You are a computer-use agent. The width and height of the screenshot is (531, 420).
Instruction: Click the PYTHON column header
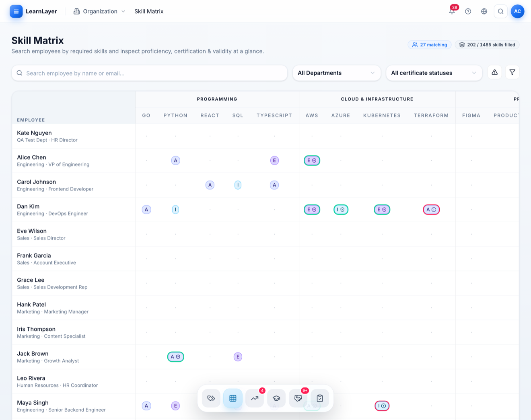[x=175, y=115]
